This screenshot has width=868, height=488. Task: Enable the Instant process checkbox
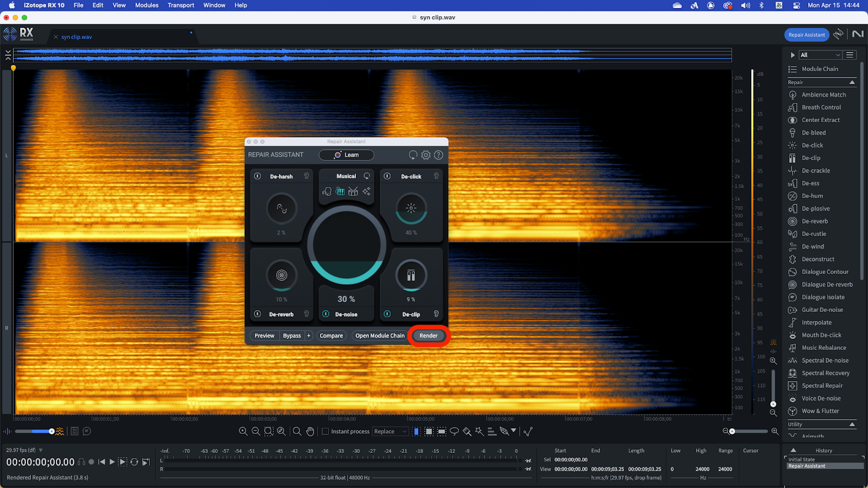(325, 432)
